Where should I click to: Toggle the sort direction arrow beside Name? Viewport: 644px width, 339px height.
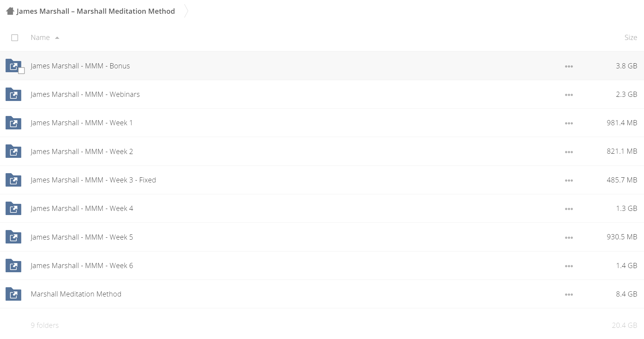57,38
